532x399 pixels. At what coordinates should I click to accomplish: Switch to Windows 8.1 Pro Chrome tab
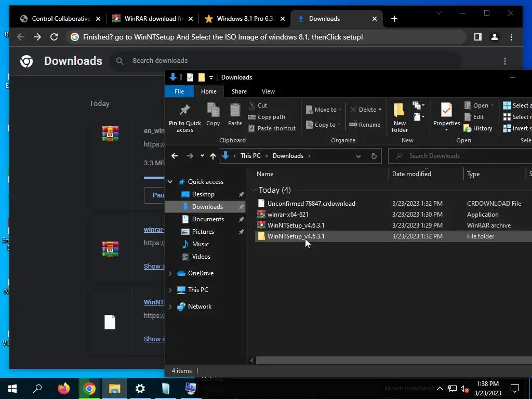tap(245, 19)
